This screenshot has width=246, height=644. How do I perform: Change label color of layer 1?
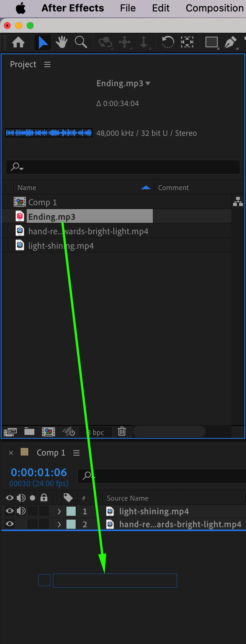pos(71,511)
